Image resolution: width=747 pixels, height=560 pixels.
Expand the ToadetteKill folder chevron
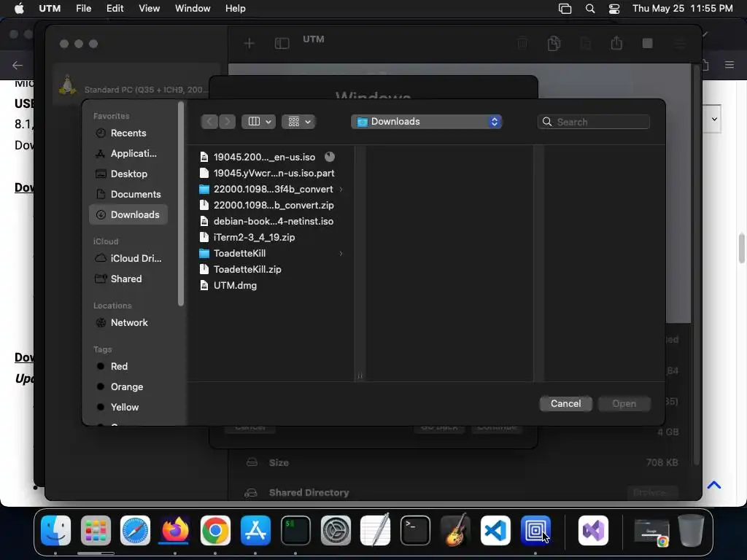click(341, 253)
